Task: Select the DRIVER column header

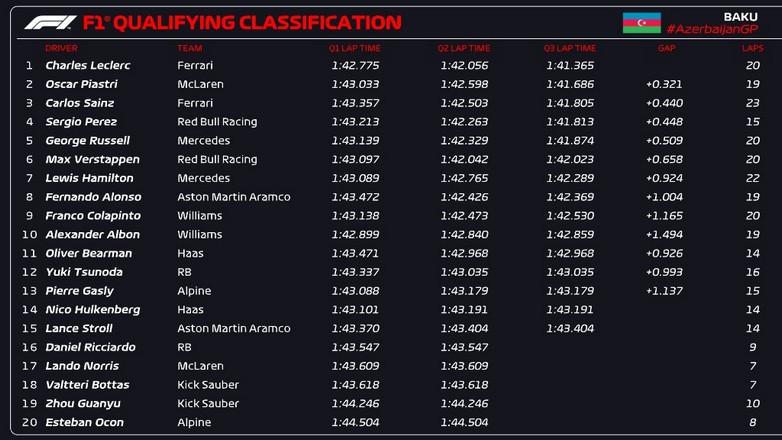Action: point(61,48)
